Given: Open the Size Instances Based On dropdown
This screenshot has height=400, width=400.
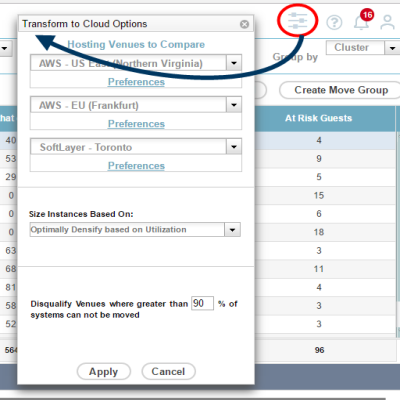Looking at the screenshot, I should (232, 230).
